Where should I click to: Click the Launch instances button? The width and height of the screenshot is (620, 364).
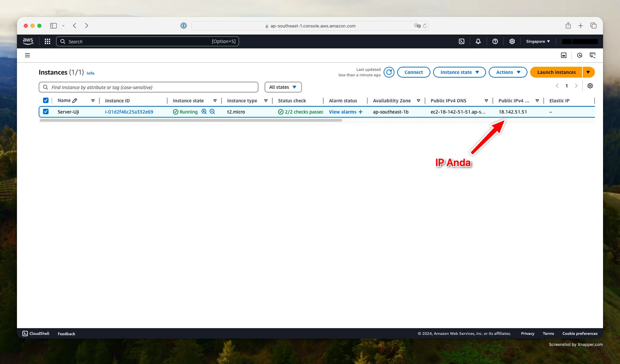pyautogui.click(x=557, y=72)
